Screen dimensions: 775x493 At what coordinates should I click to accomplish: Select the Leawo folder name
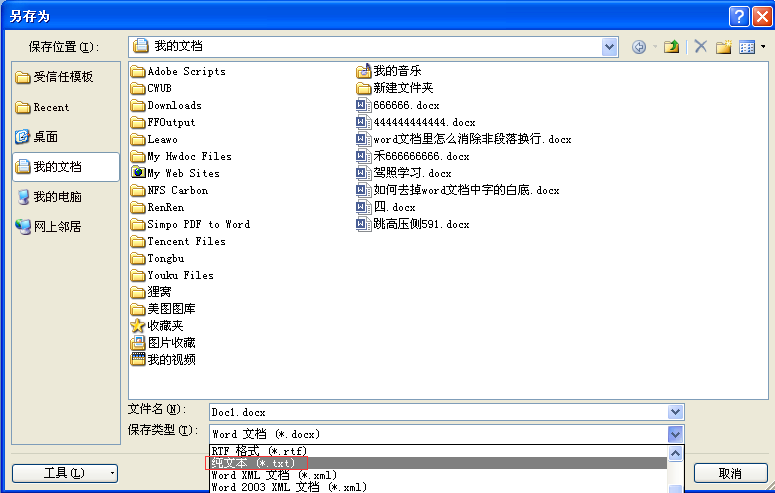pos(162,139)
